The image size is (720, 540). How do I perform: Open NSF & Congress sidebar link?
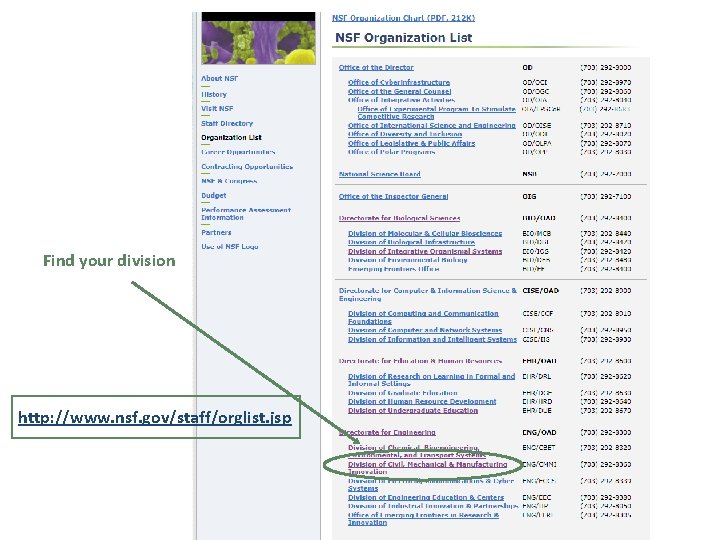[x=229, y=181]
